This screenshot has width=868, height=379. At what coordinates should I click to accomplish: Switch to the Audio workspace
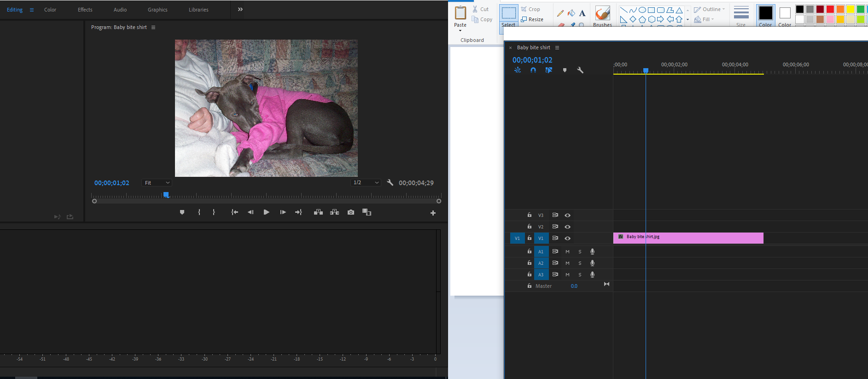(120, 10)
